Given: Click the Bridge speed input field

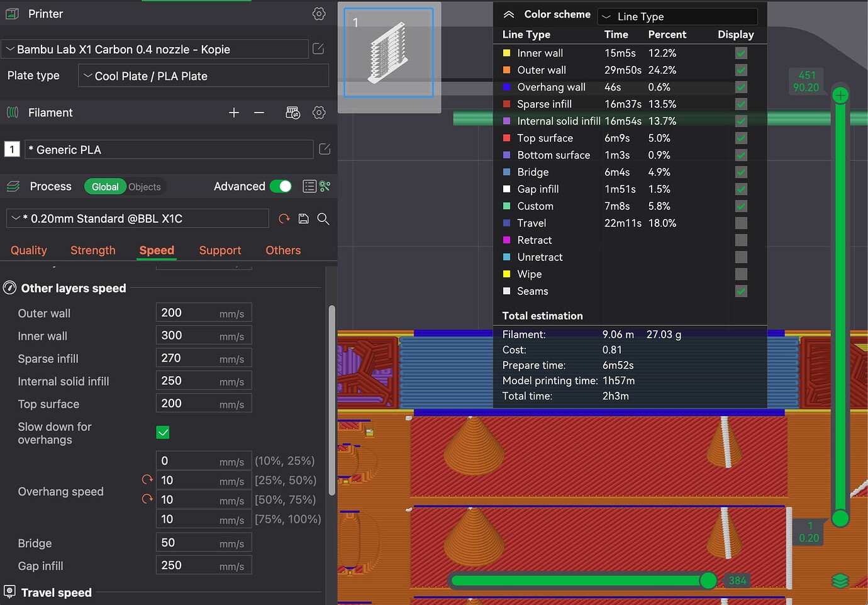Looking at the screenshot, I should (204, 543).
